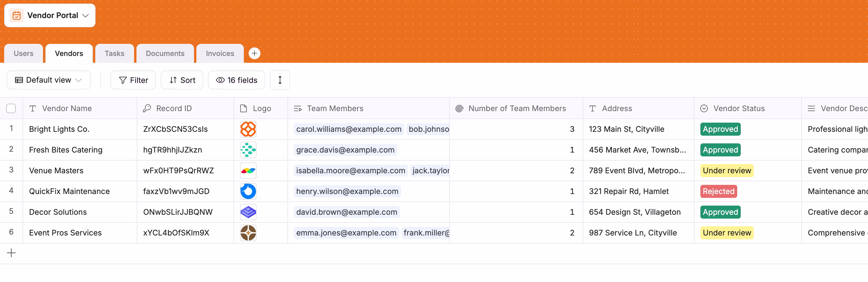Open the Sort options
This screenshot has height=282, width=868.
(182, 80)
